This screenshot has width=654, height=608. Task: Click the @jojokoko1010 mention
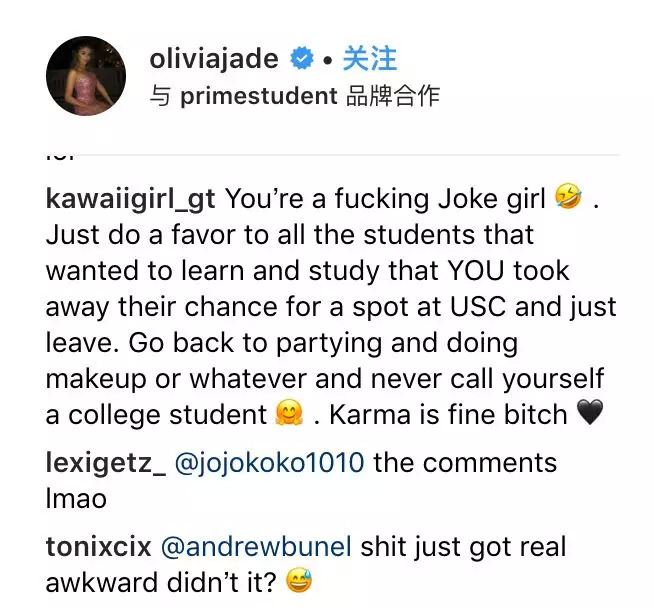click(x=270, y=463)
